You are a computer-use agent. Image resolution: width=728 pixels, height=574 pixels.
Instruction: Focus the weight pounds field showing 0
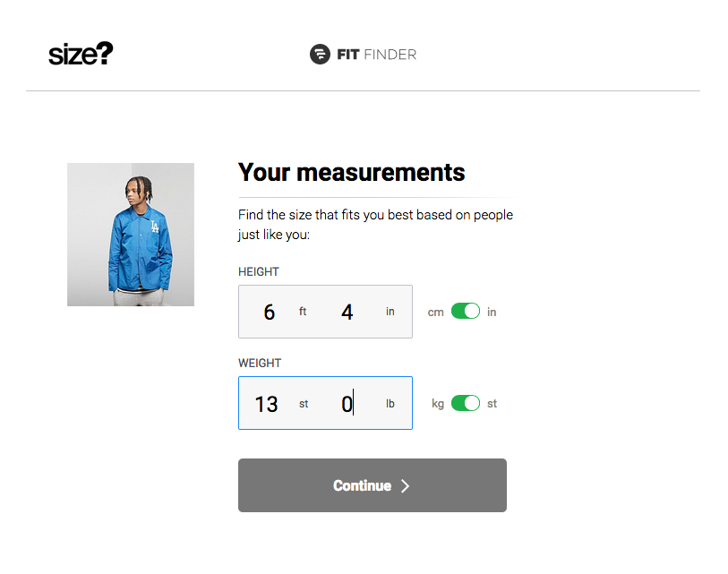point(347,404)
